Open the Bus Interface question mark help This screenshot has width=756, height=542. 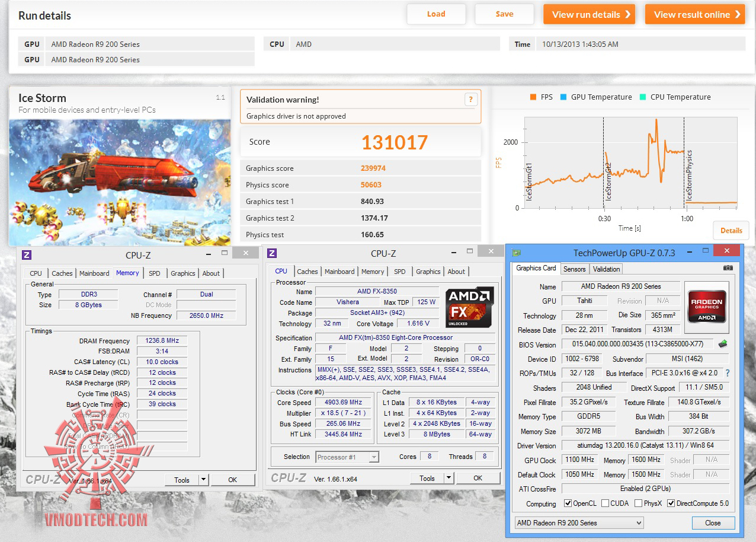point(728,373)
